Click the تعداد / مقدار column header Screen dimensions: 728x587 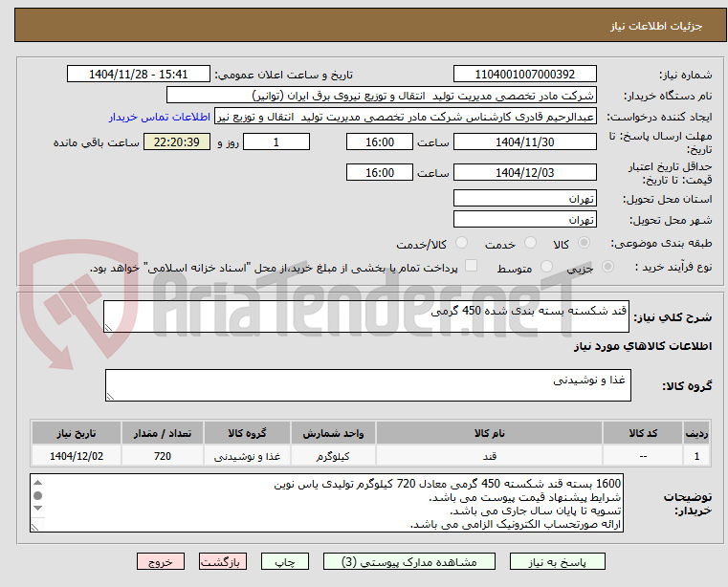point(163,433)
